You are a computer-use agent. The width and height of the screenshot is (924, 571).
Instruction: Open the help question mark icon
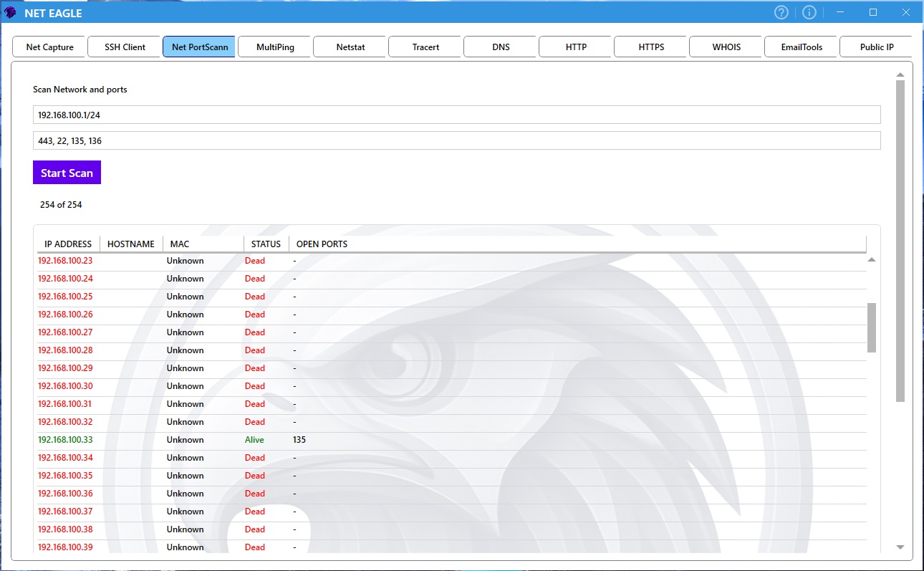[x=781, y=12]
